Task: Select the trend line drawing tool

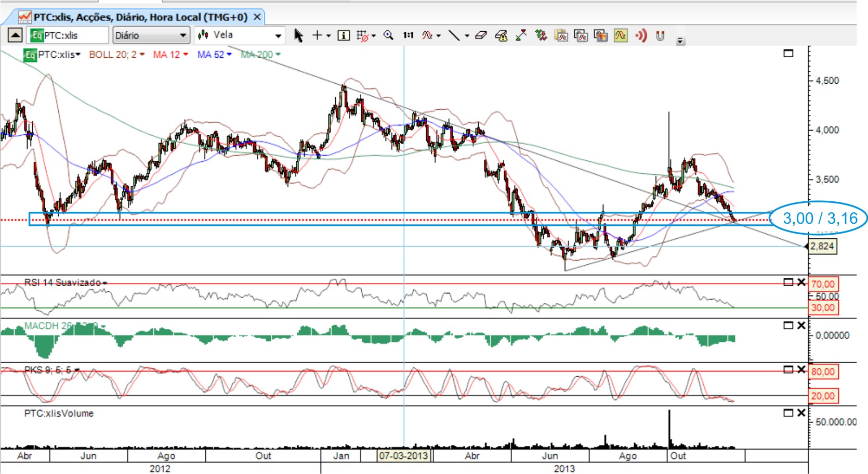Action: 454,35
